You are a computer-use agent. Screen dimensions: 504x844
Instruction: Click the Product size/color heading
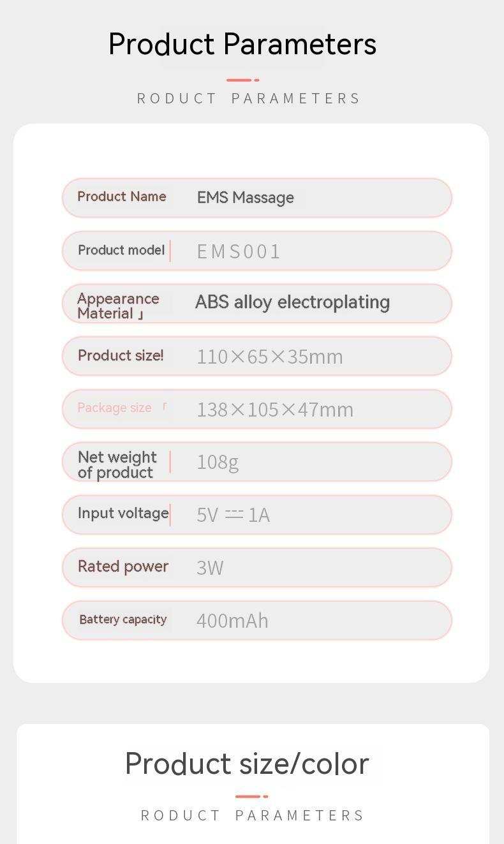247,764
